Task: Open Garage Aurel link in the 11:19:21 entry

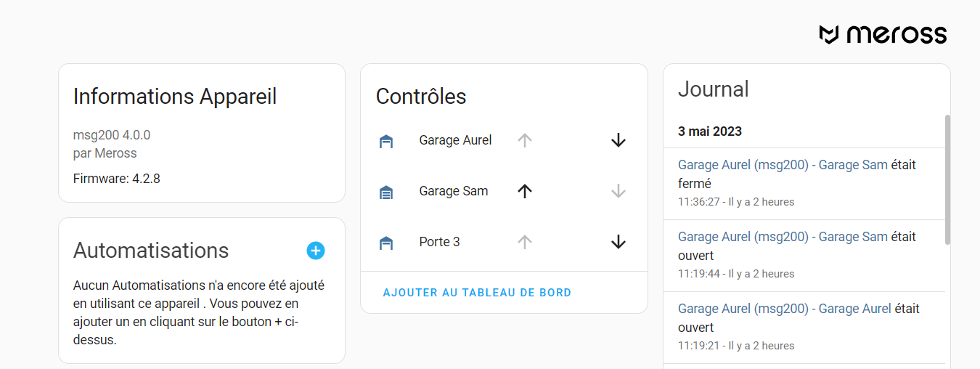Action: pyautogui.click(x=854, y=309)
